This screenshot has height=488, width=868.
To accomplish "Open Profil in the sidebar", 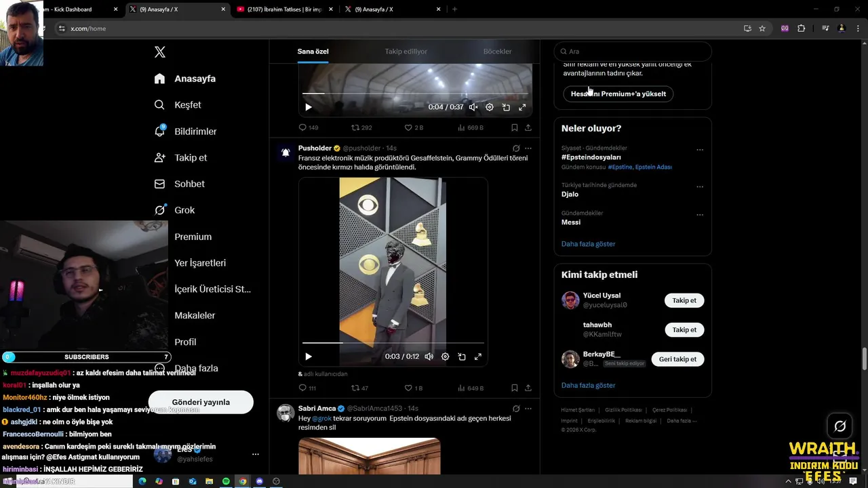I will (185, 342).
